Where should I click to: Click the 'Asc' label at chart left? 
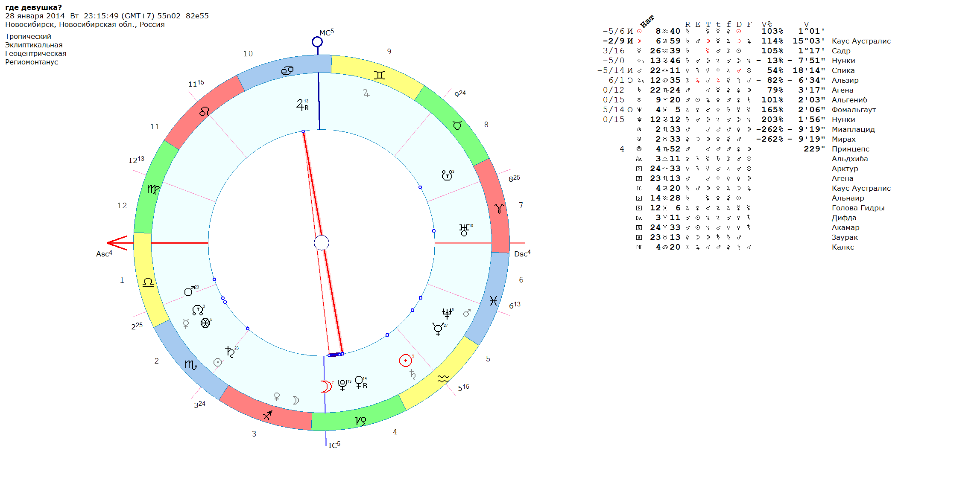tap(104, 253)
